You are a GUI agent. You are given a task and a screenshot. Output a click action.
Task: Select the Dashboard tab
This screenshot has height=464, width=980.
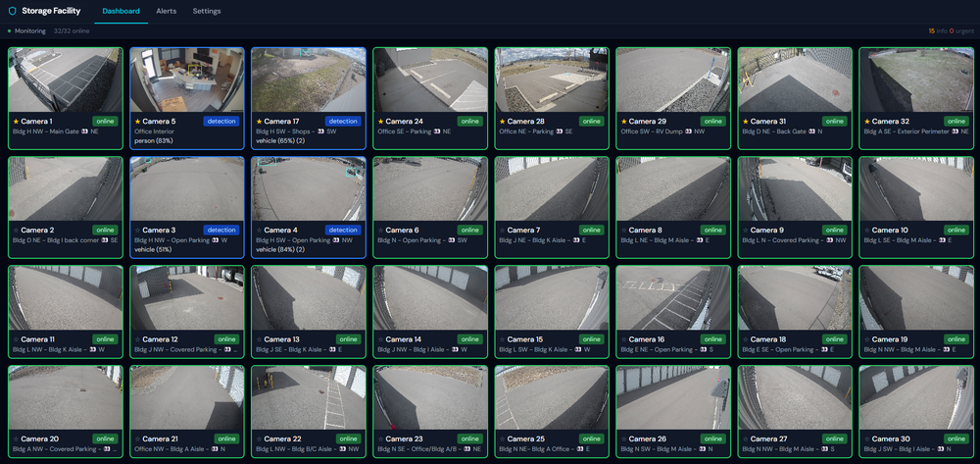122,11
